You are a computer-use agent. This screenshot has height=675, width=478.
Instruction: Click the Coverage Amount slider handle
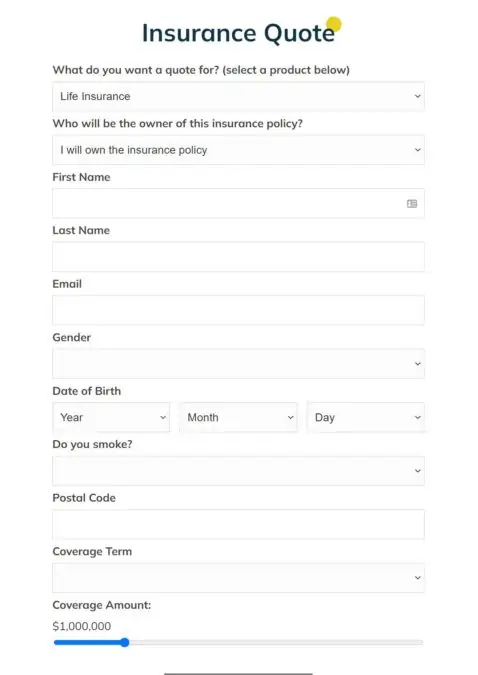[124, 643]
